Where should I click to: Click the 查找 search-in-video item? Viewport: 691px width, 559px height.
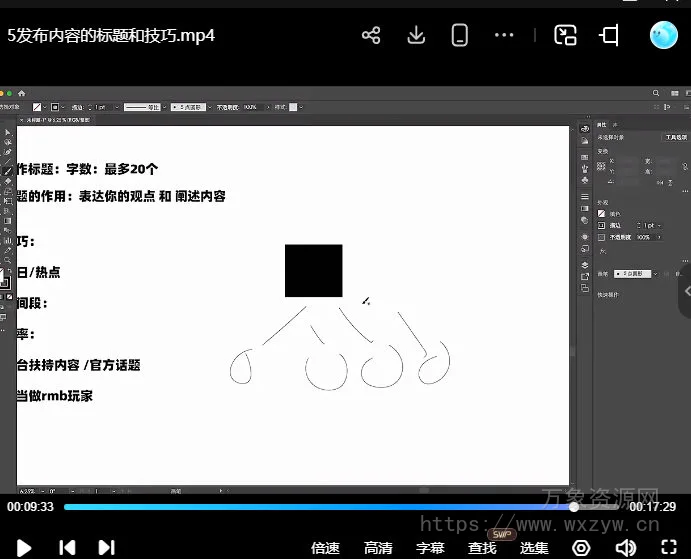tap(482, 547)
